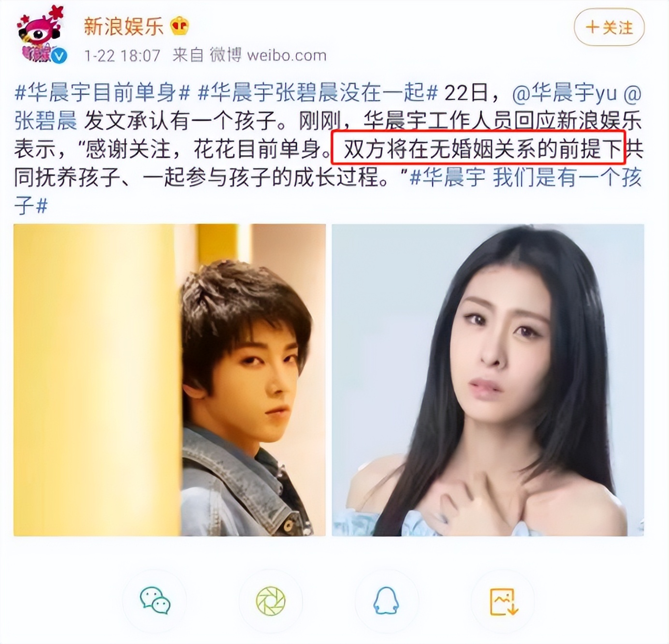The height and width of the screenshot is (644, 669).
Task: Open hashtag #华晨宇张碧晨没在一起#
Action: point(318,92)
